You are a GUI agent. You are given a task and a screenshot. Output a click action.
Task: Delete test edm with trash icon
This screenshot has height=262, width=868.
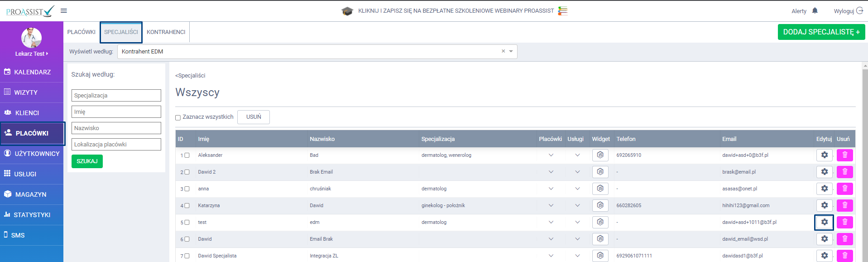845,222
